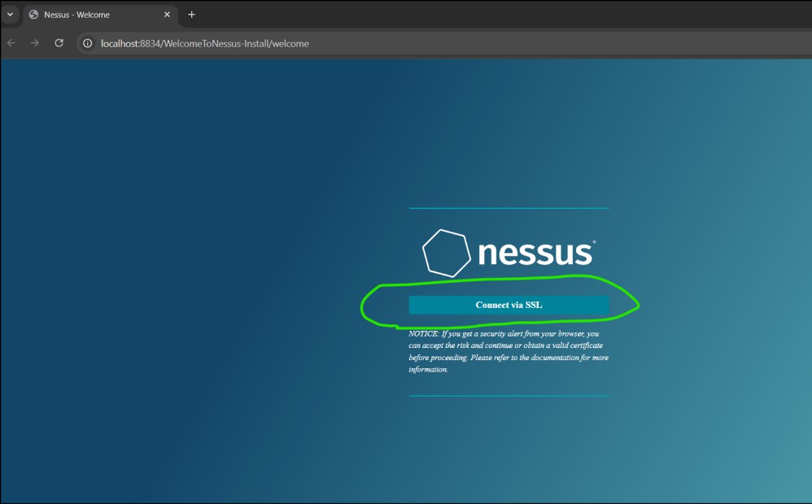Image resolution: width=812 pixels, height=504 pixels.
Task: Reload the page with the refresh icon
Action: 59,43
